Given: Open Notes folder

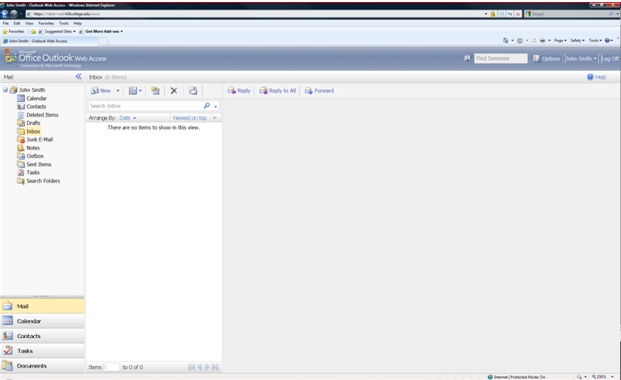Looking at the screenshot, I should tap(33, 148).
